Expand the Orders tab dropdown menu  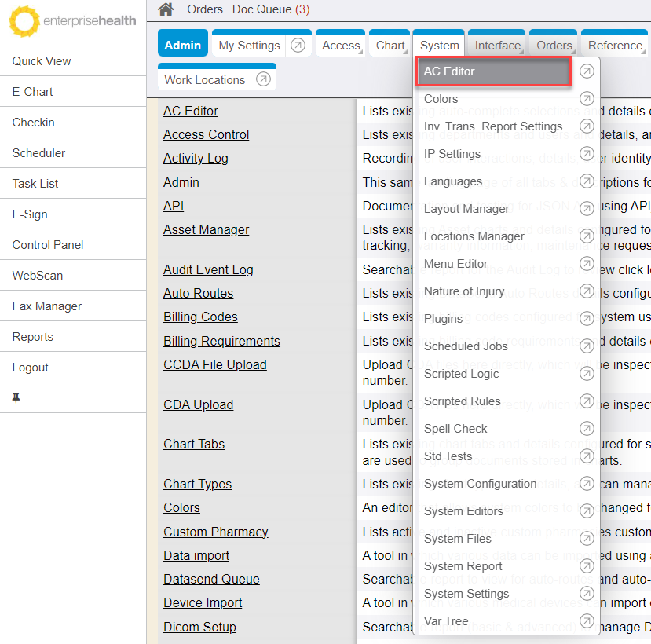[554, 46]
